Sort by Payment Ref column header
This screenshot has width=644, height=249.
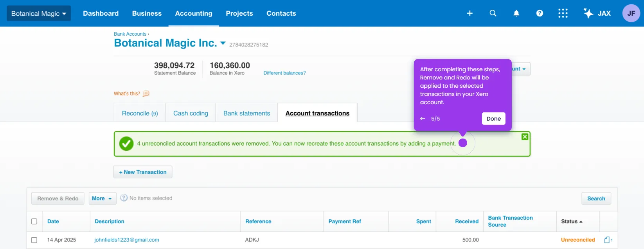[345, 222]
